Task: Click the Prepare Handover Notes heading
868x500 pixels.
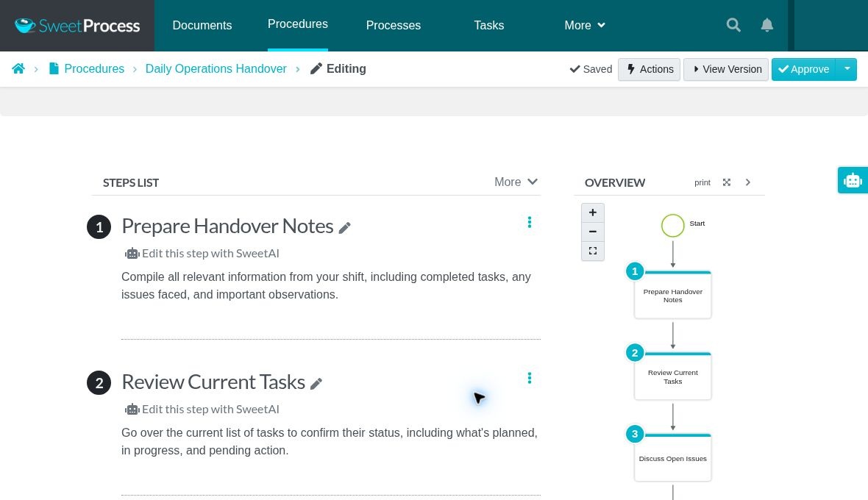Action: point(227,226)
